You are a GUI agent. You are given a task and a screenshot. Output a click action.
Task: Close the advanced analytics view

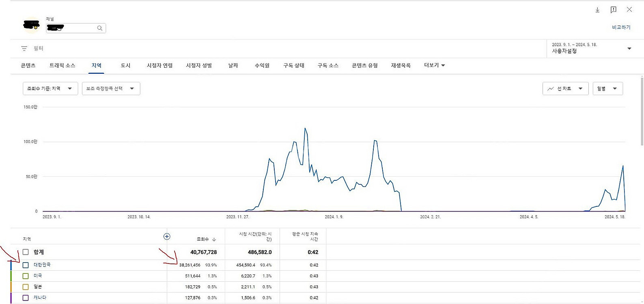coord(629,9)
